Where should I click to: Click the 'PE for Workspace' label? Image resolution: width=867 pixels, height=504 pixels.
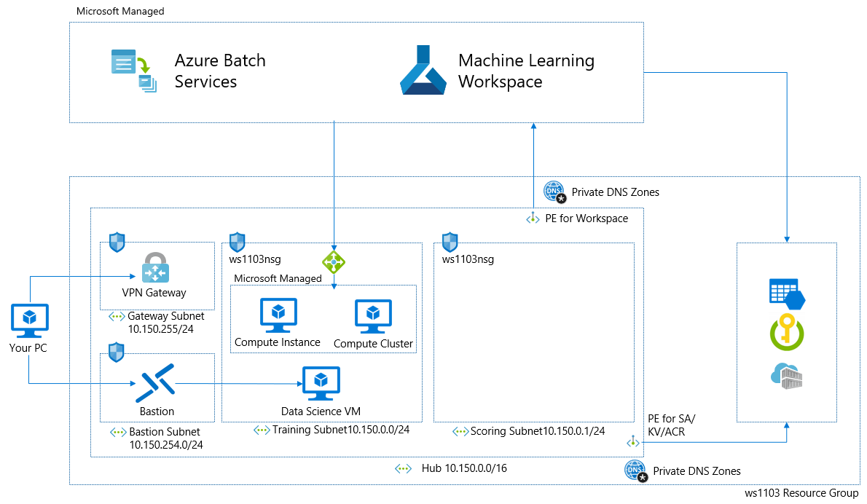coord(586,218)
